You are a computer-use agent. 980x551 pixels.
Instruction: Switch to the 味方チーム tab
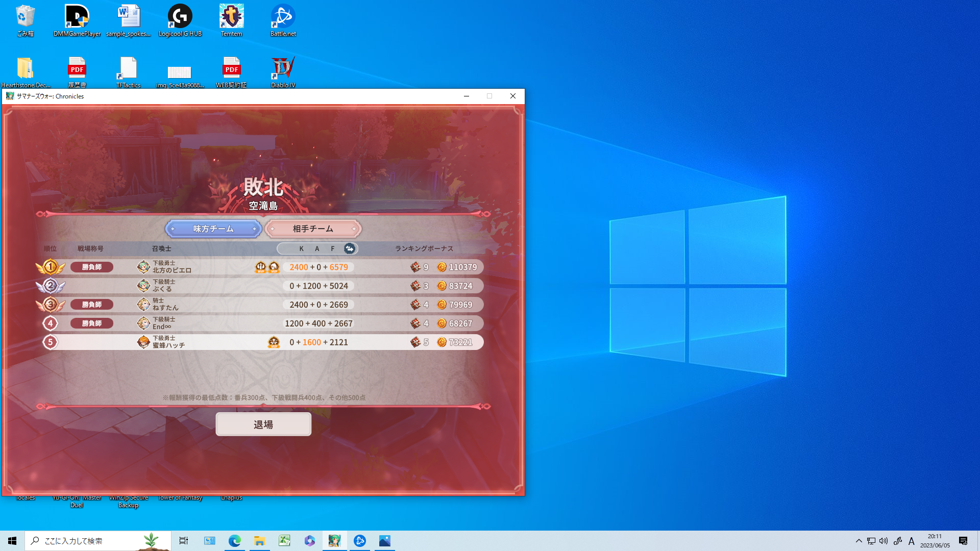point(213,229)
